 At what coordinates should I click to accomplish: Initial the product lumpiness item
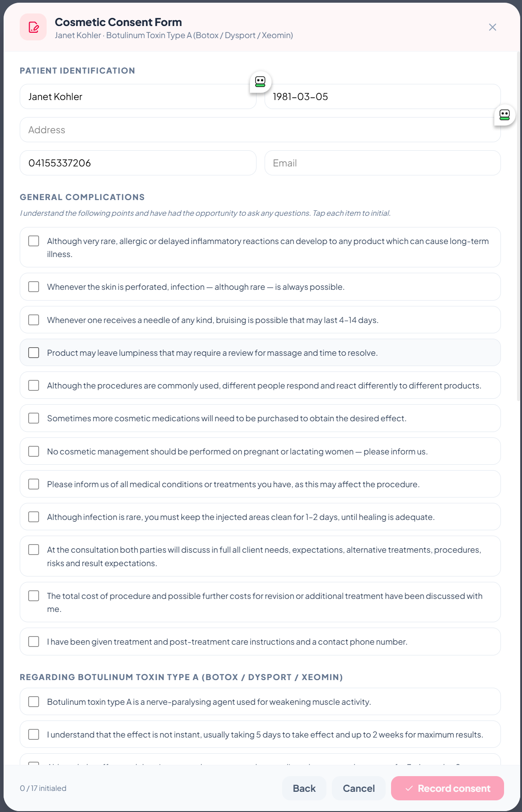(34, 353)
